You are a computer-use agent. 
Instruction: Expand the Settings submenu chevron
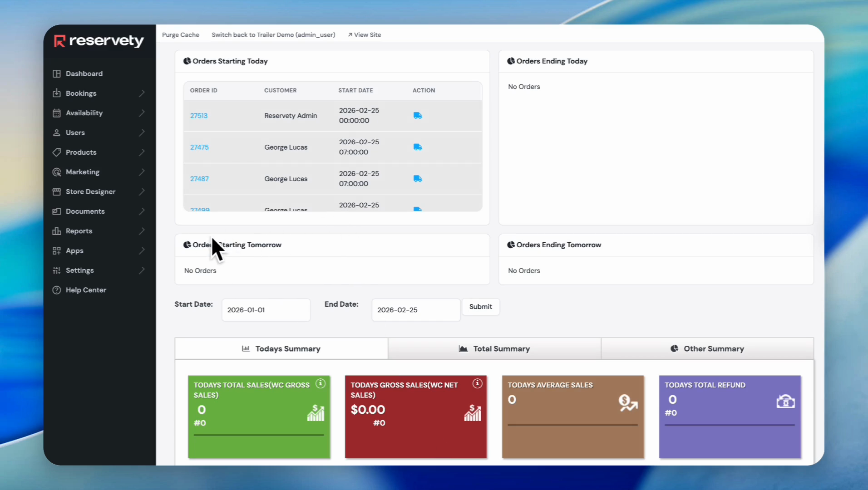coord(142,270)
